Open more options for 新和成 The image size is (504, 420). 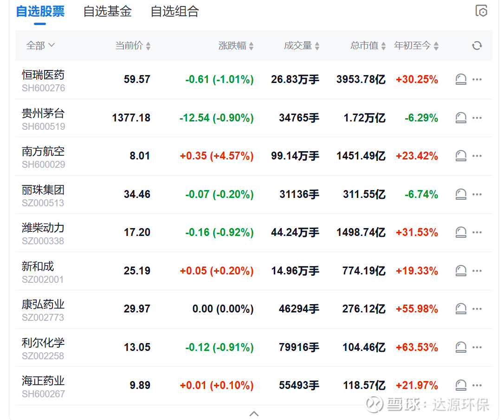tap(477, 271)
